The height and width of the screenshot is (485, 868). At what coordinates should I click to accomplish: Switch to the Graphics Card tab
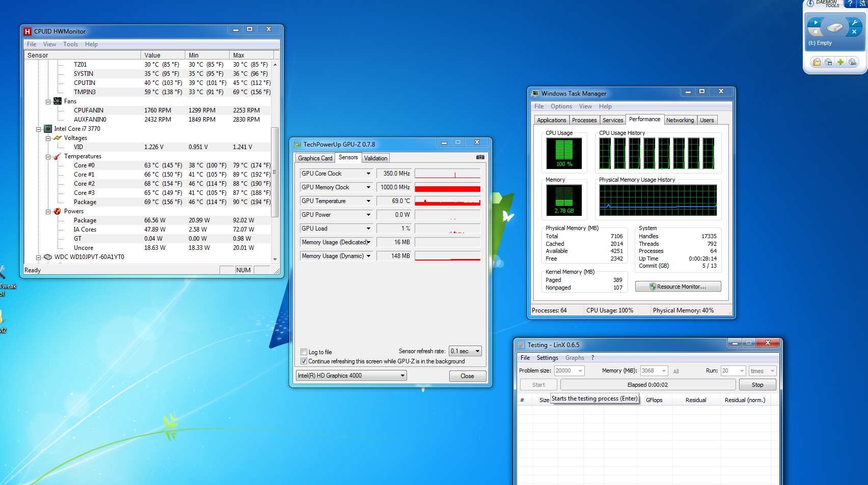coord(315,158)
